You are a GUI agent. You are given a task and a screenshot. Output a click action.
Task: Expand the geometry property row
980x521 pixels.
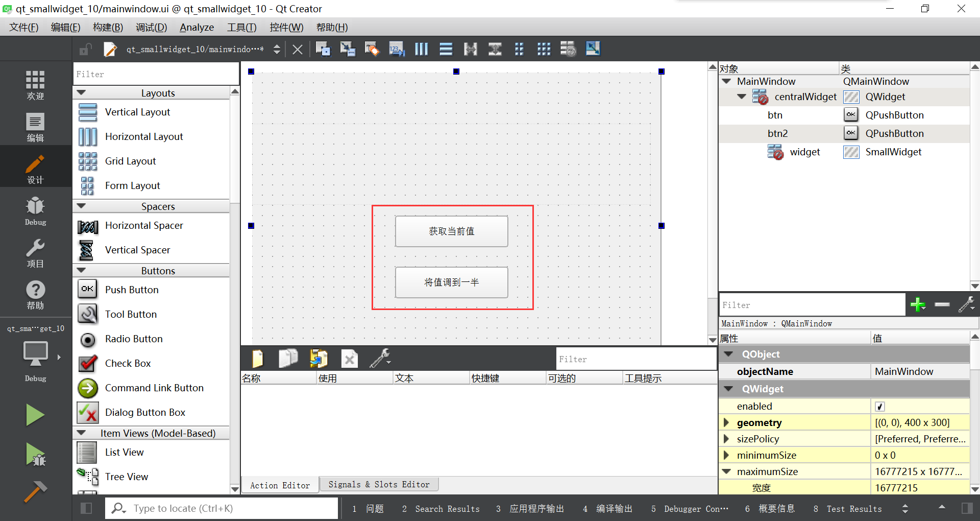coord(727,422)
